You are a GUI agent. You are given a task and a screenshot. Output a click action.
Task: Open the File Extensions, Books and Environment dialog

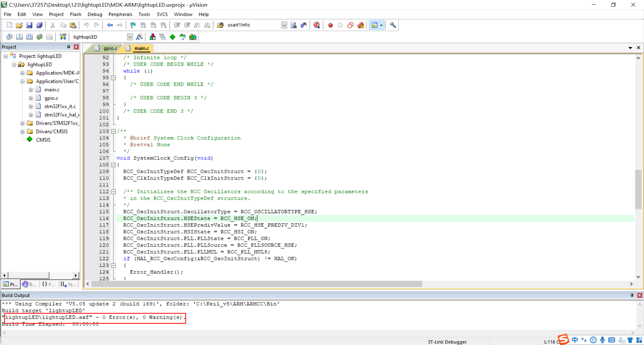[153, 37]
